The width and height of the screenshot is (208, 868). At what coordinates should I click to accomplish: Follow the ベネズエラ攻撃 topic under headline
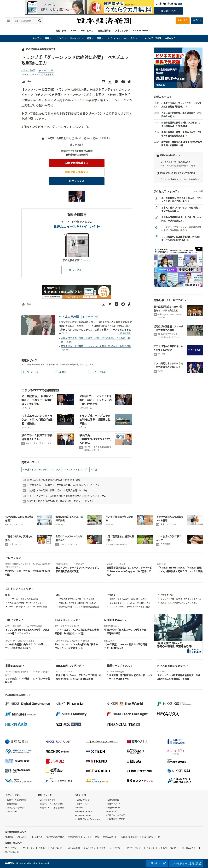click(x=46, y=70)
